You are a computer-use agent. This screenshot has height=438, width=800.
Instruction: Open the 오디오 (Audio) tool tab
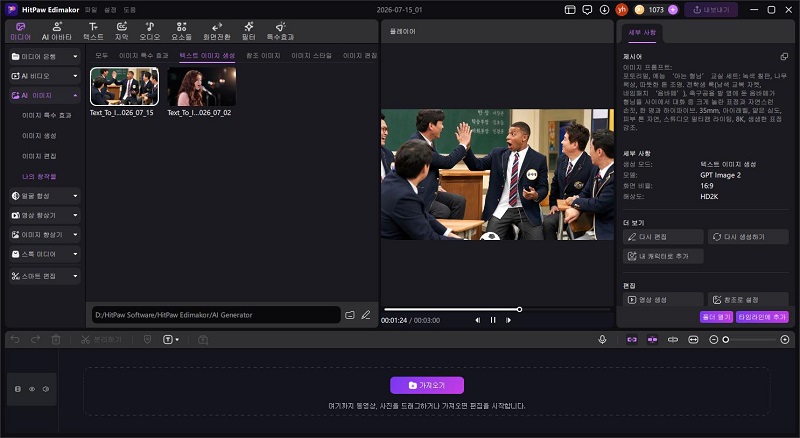point(150,31)
